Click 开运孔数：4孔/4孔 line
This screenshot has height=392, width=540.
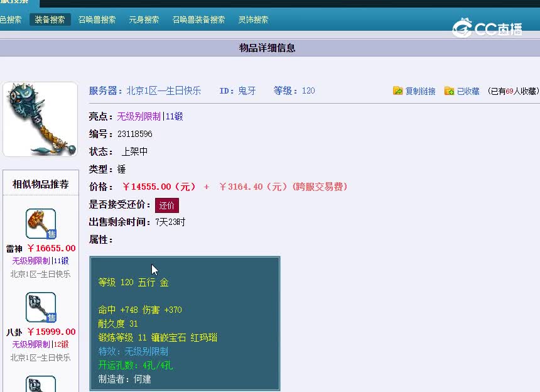136,365
